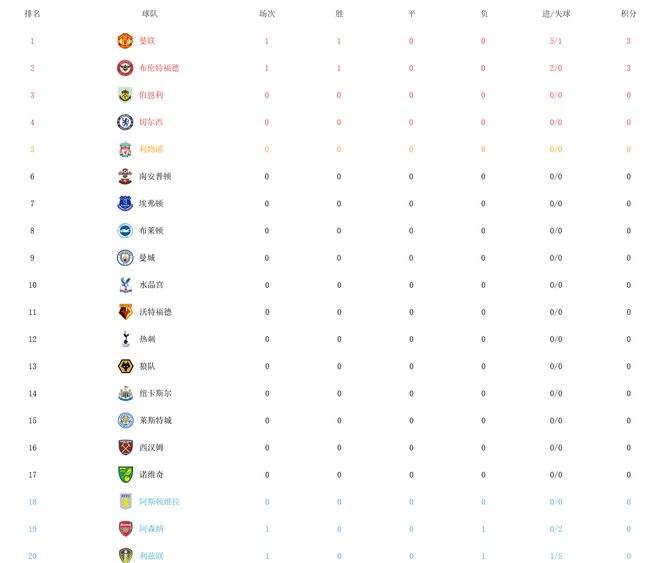
Task: Click the 排名 column header
Action: pyautogui.click(x=32, y=14)
